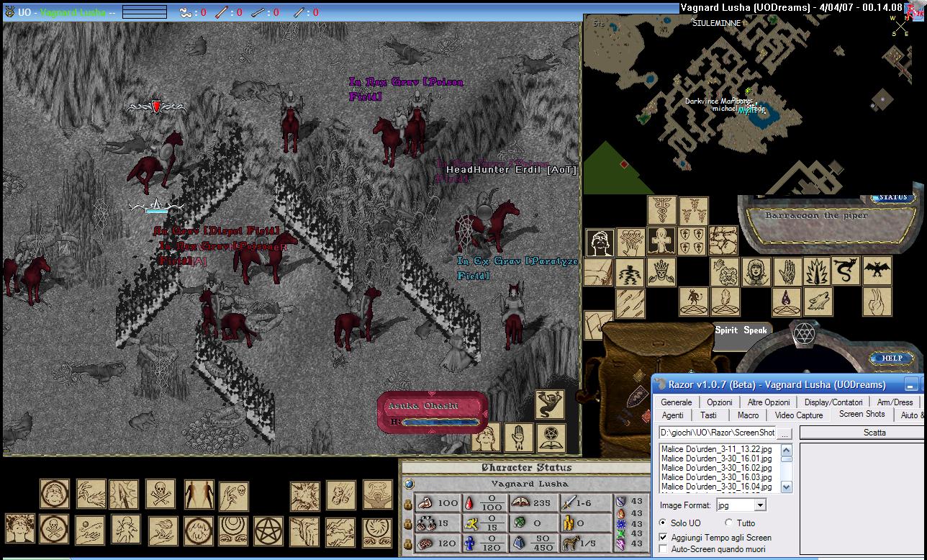The image size is (927, 560).
Task: Click the pentagram spell icon in the bottom bar
Action: click(269, 530)
